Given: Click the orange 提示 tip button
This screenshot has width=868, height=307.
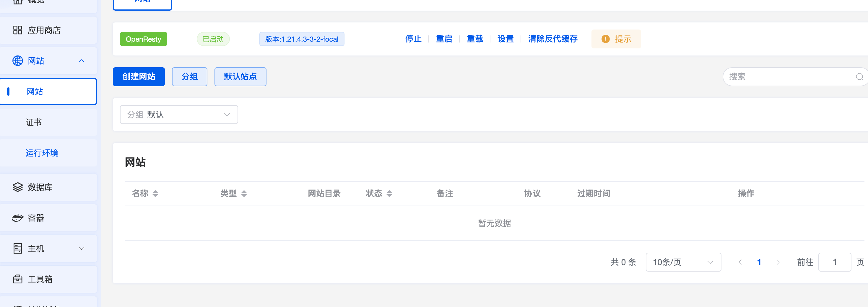Looking at the screenshot, I should pos(616,39).
